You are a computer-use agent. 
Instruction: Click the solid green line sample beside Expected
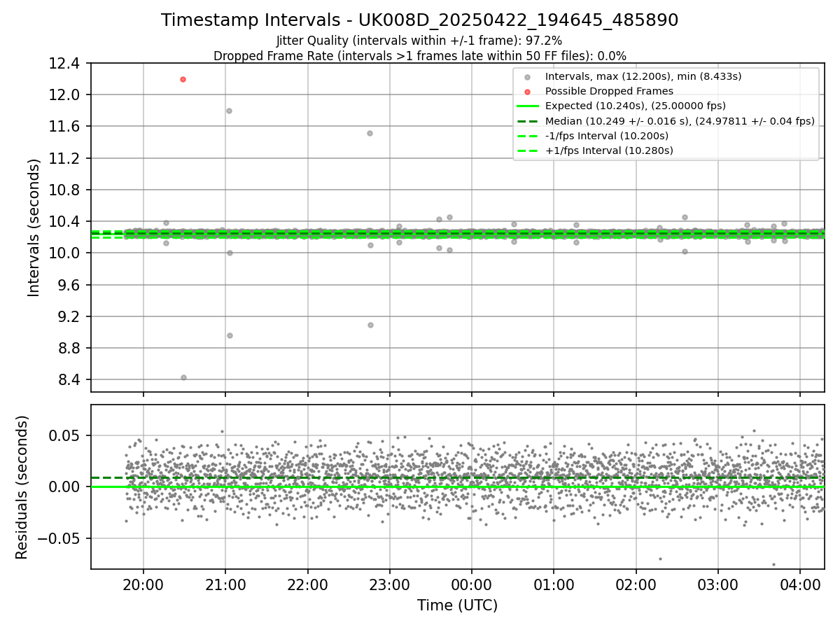point(528,106)
